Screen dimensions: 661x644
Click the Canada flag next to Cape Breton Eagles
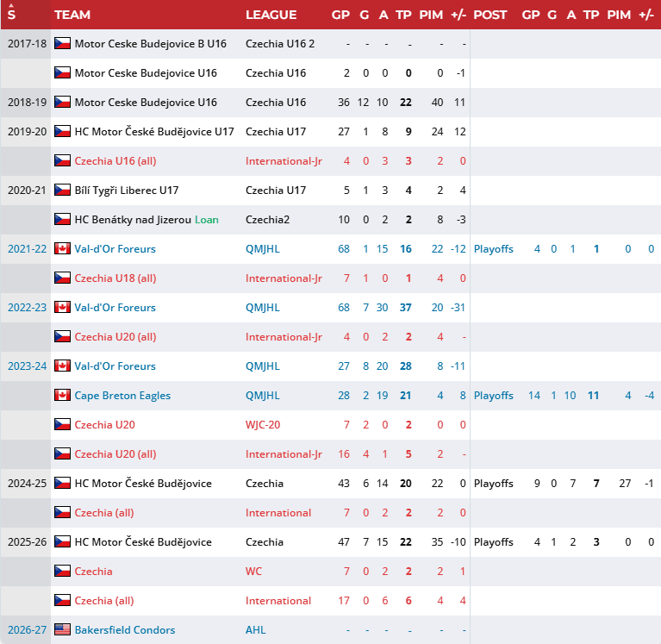[62, 395]
